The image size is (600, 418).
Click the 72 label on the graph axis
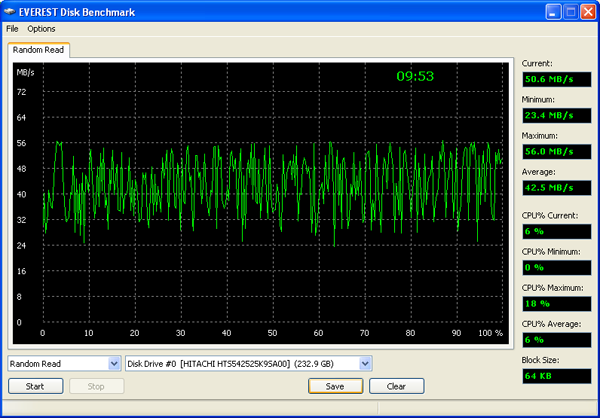(21, 92)
